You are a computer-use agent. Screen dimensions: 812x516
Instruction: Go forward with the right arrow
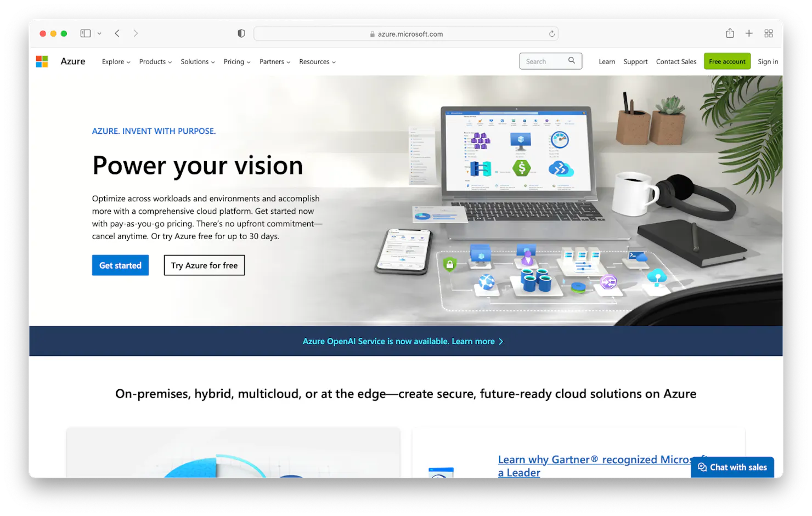point(136,33)
